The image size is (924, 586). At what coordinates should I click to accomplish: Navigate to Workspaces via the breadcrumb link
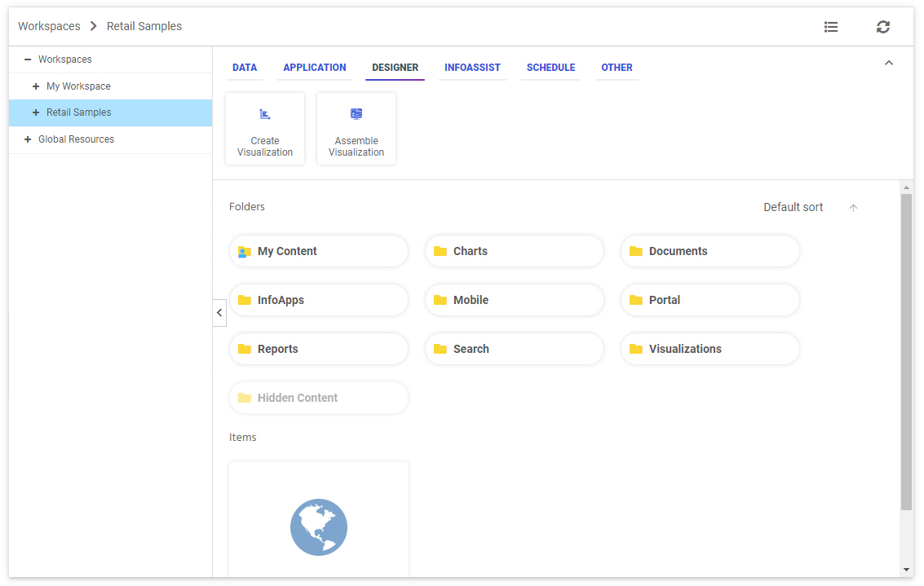click(x=49, y=26)
